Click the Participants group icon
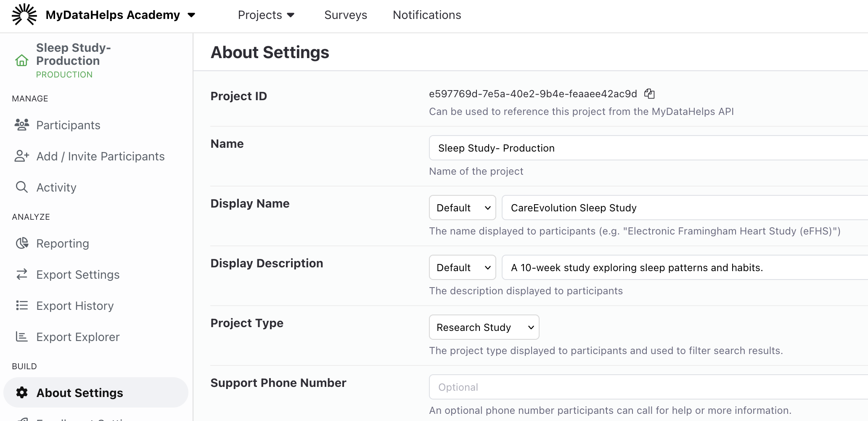Viewport: 868px width, 421px height. [x=22, y=125]
